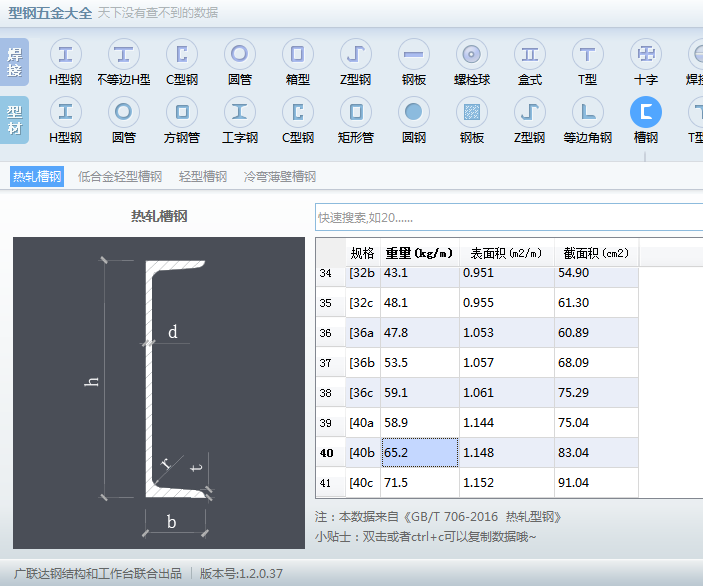
Task: Select profile 钢板 icon in 型材 row
Action: tap(472, 112)
